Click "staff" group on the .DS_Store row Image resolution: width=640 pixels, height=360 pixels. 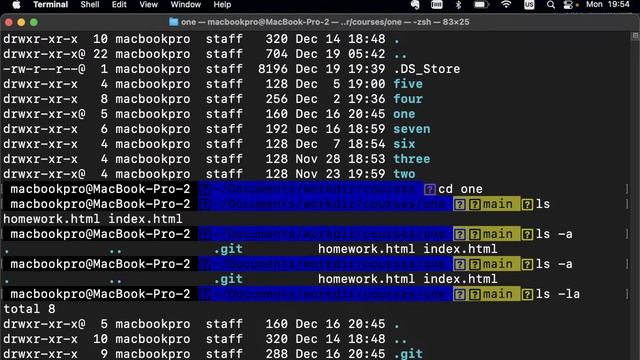click(x=224, y=69)
